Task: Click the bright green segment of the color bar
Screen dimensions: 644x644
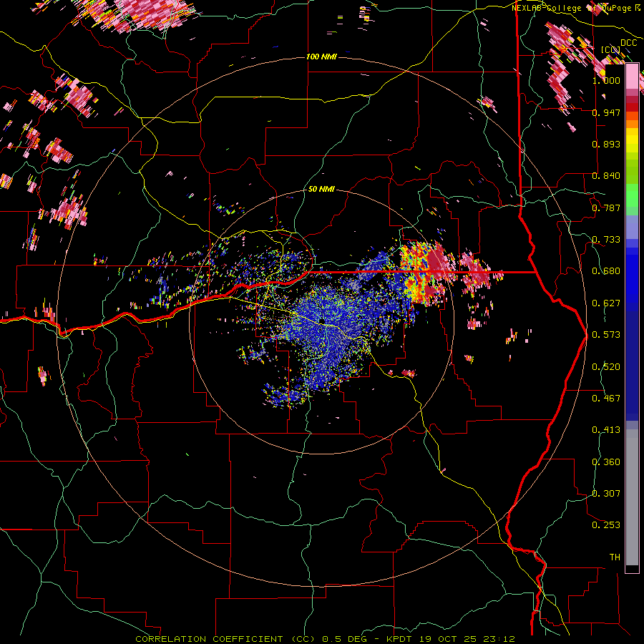Action: coord(632,195)
